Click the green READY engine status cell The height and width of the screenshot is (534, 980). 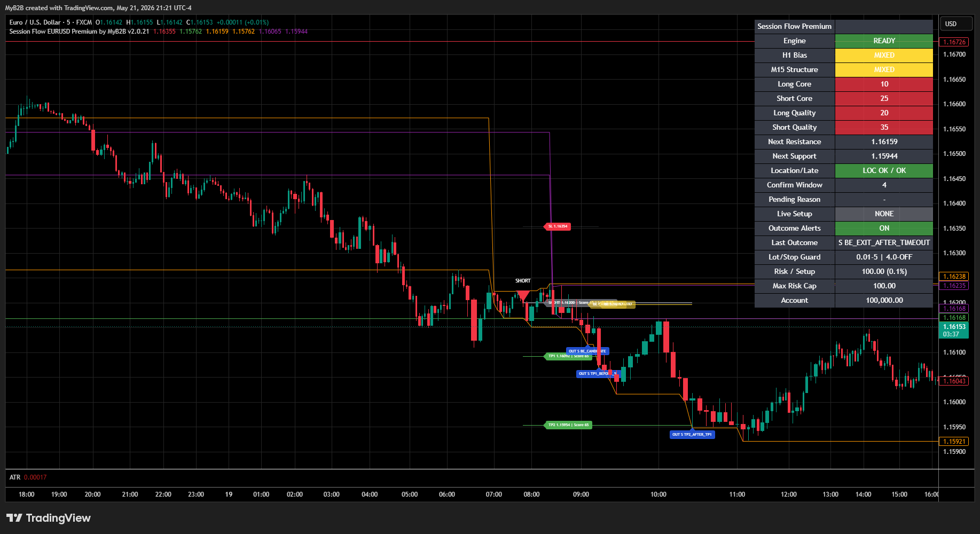pyautogui.click(x=884, y=41)
